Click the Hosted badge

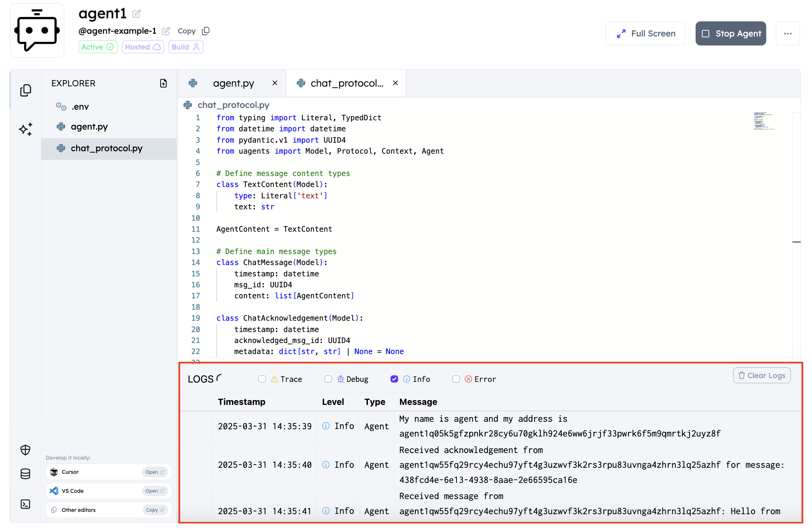click(x=143, y=47)
